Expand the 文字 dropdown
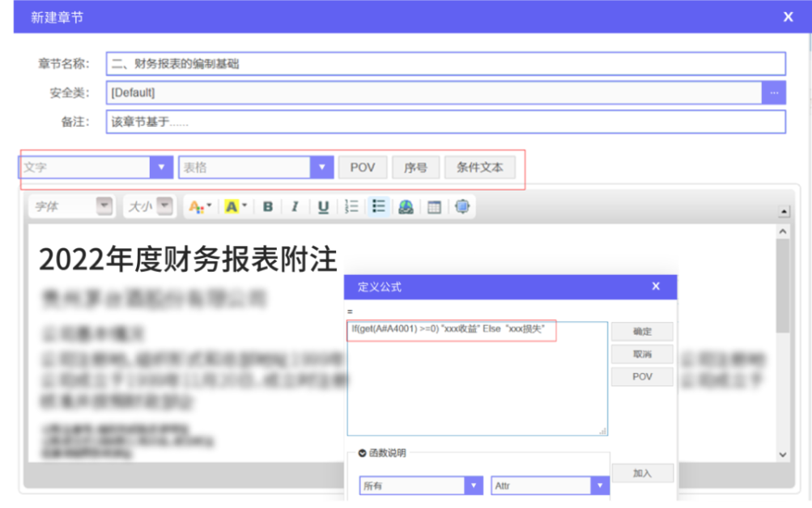Image resolution: width=812 pixels, height=508 pixels. [x=162, y=167]
